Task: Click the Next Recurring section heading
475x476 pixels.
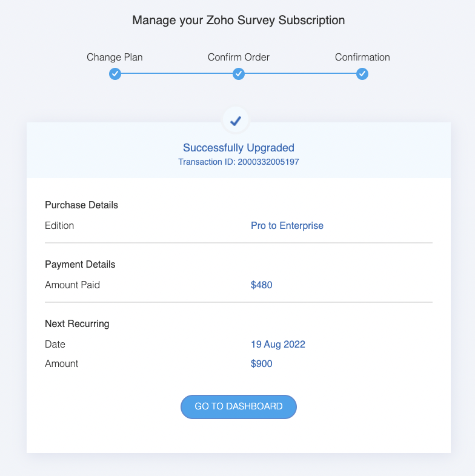Action: coord(77,324)
